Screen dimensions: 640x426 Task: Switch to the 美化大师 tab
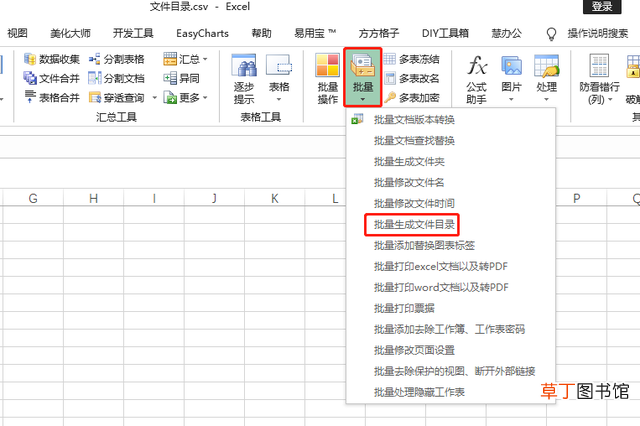tap(70, 33)
